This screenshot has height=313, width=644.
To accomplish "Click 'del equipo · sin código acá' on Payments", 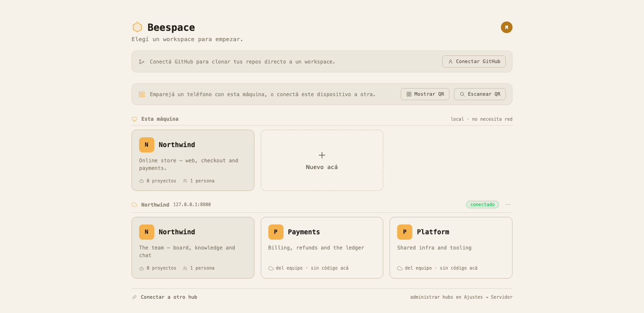I will coord(312,268).
